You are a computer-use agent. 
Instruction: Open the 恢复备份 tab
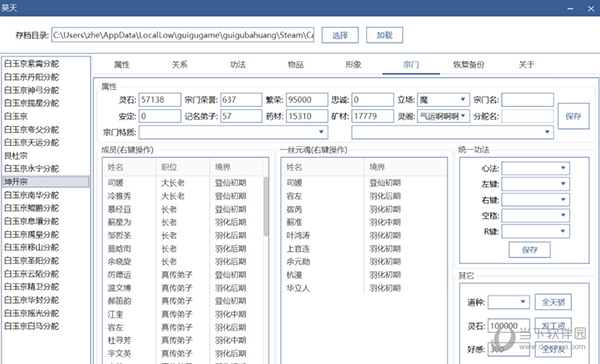(469, 65)
